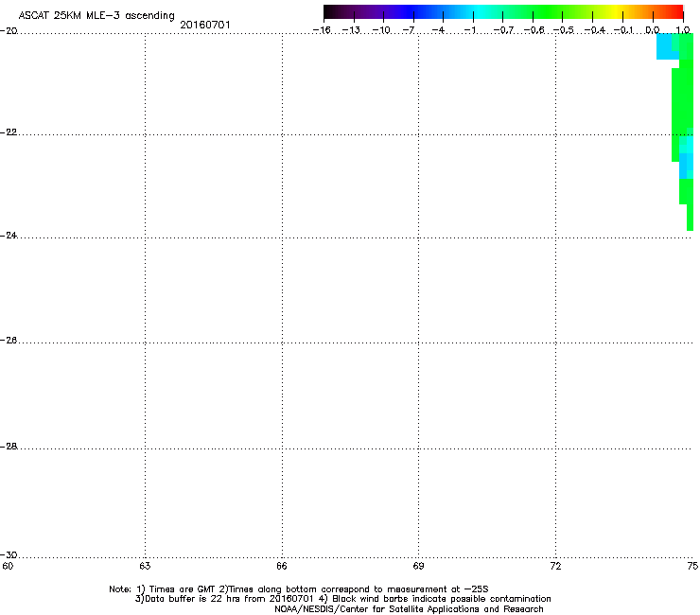This screenshot has height=615, width=700.
Task: Click the date label '20160701' under the title
Action: [x=205, y=25]
